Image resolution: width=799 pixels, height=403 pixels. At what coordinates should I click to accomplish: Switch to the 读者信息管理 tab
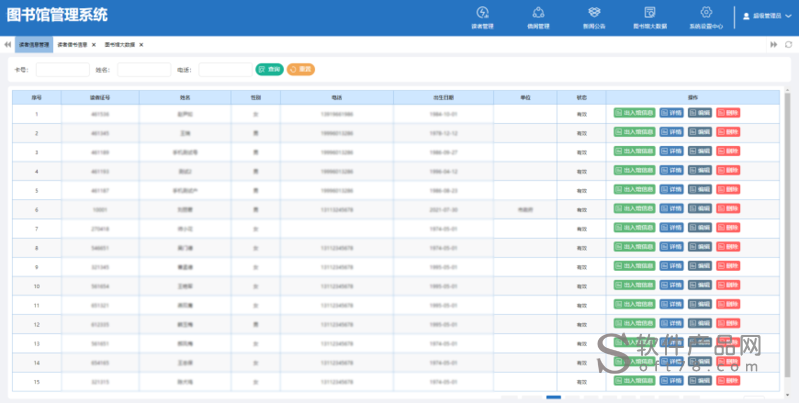click(34, 45)
